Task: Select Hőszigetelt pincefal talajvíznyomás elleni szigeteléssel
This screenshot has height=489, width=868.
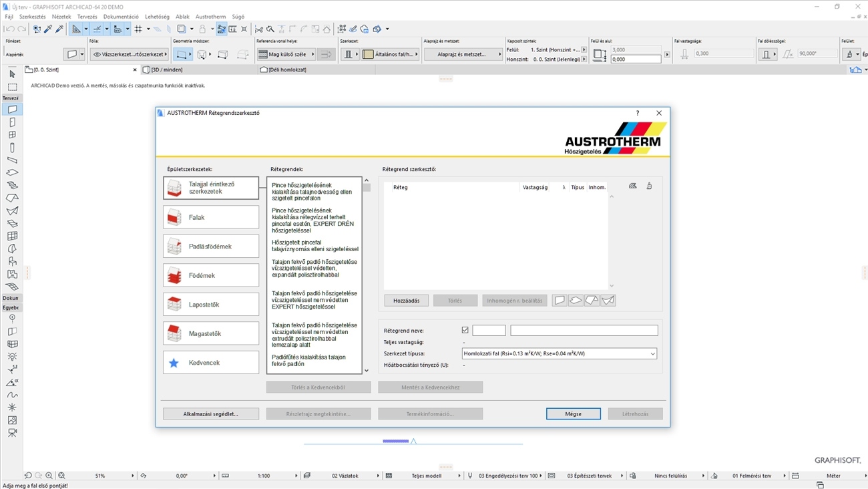Action: [314, 246]
